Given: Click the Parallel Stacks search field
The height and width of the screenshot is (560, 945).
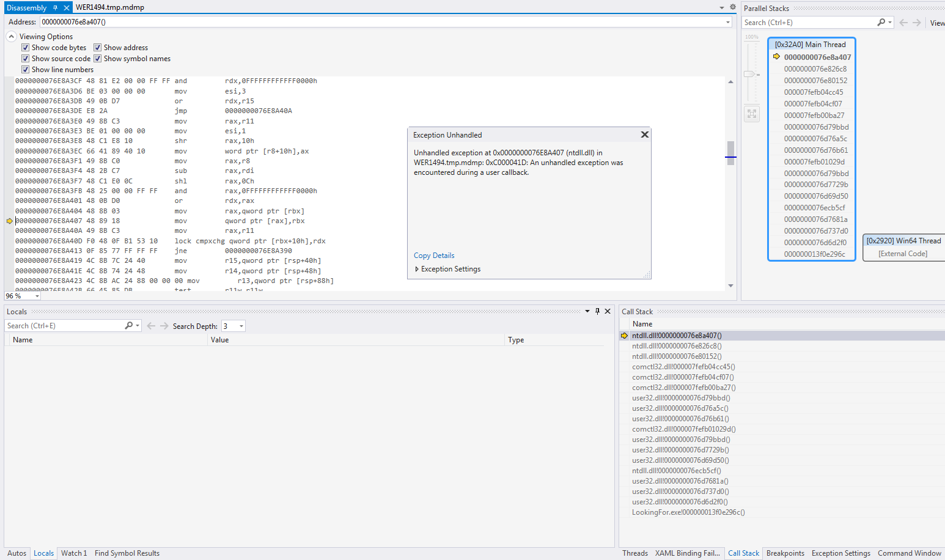Looking at the screenshot, I should click(x=809, y=23).
